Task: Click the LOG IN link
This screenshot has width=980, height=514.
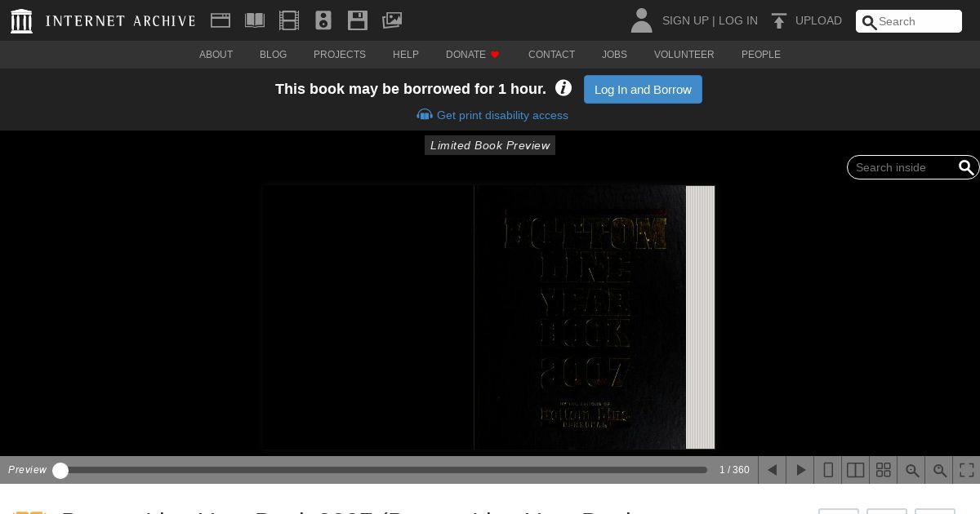Action: pyautogui.click(x=738, y=20)
